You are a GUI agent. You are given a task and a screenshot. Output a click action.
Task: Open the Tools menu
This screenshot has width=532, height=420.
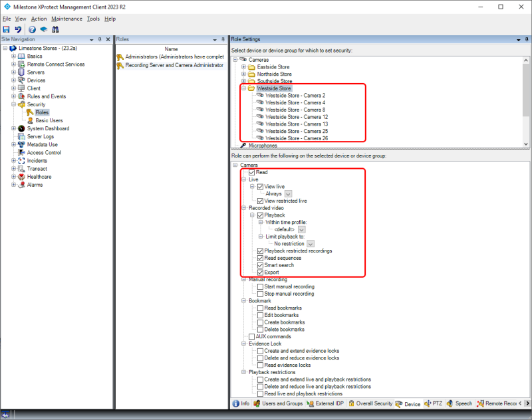pos(93,19)
